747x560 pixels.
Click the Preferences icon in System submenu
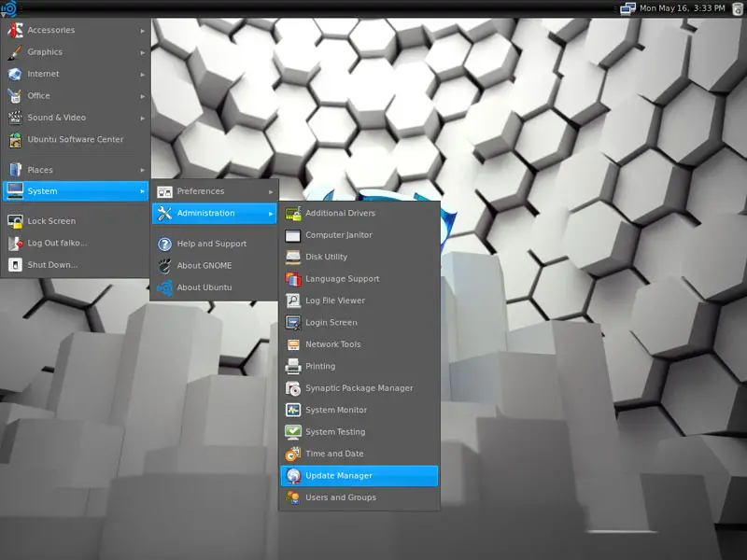pyautogui.click(x=164, y=191)
